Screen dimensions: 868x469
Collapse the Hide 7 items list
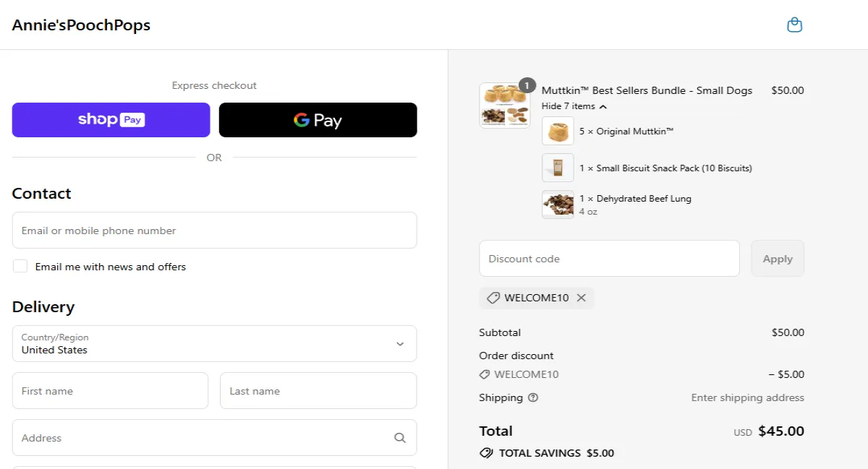click(574, 106)
